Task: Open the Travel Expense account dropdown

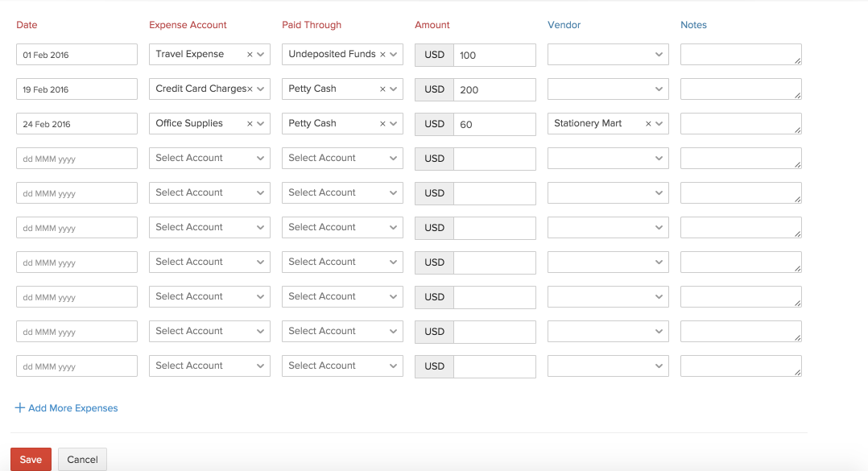Action: tap(260, 55)
